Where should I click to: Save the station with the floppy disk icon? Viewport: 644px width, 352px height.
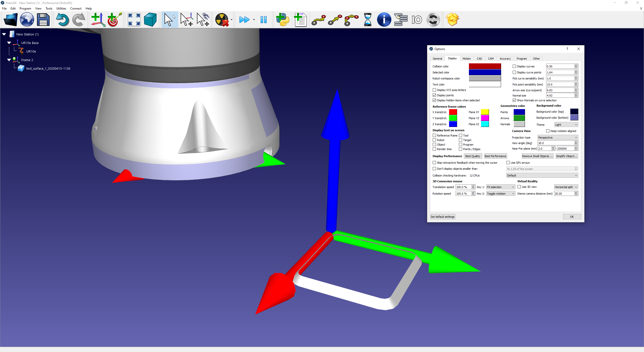click(43, 20)
